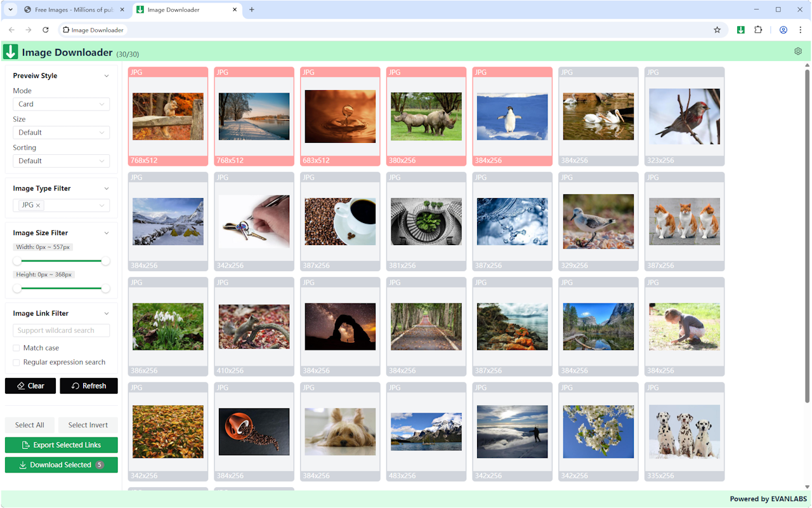Enable the Match case checkbox
The image size is (812, 508).
coord(16,348)
